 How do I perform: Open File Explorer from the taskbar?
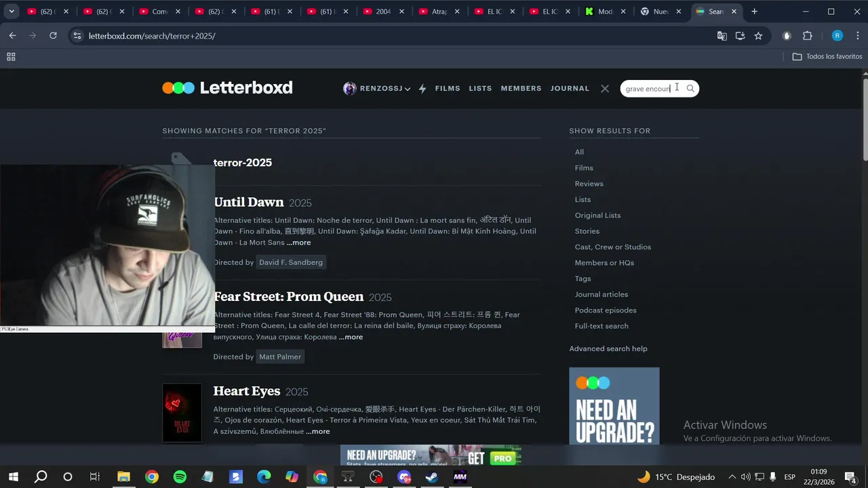(123, 477)
